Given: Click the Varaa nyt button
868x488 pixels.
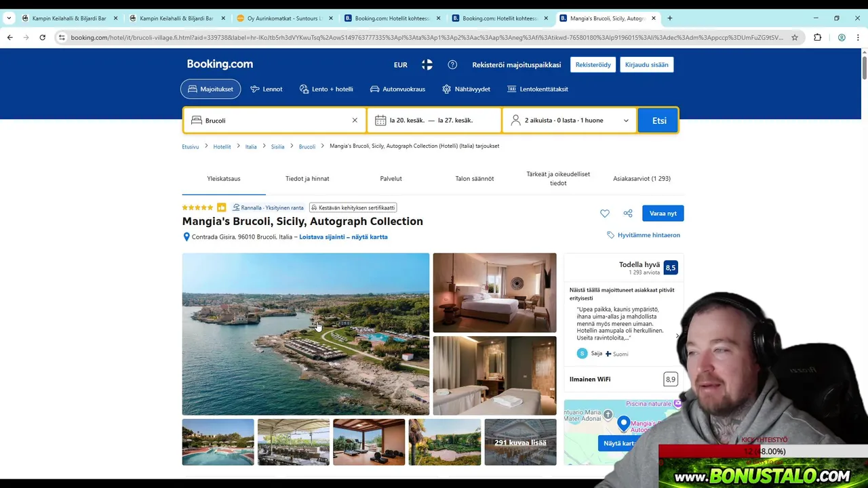Looking at the screenshot, I should pos(663,213).
